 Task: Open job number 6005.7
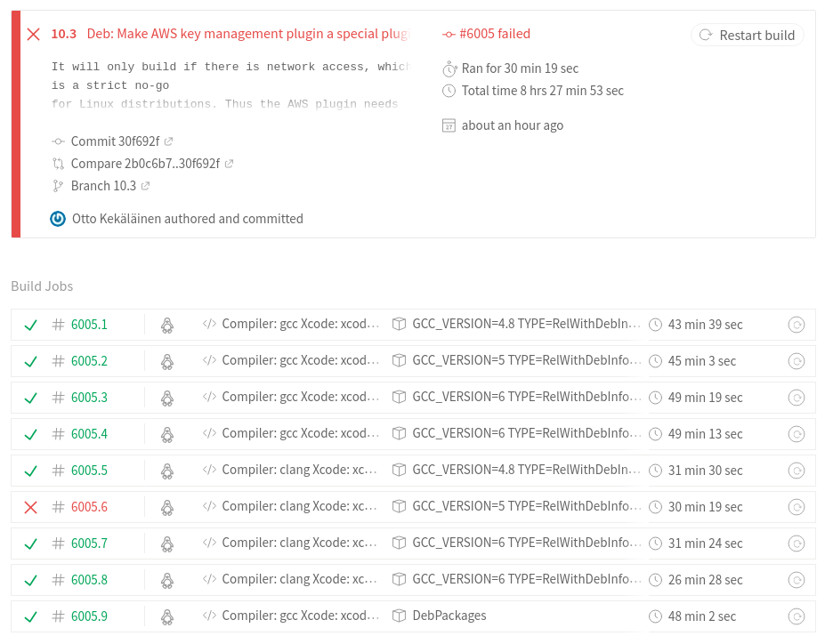pyautogui.click(x=89, y=543)
